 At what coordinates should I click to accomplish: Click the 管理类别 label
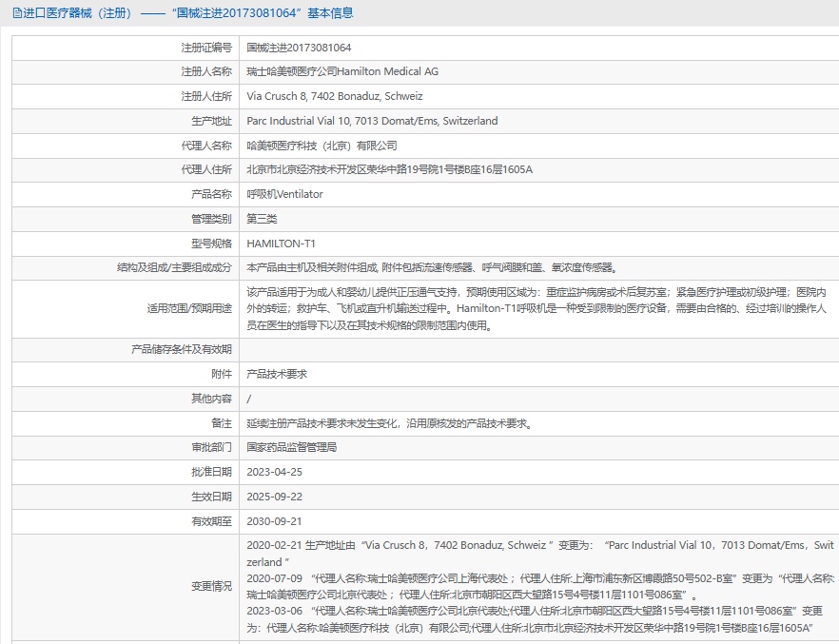point(212,219)
